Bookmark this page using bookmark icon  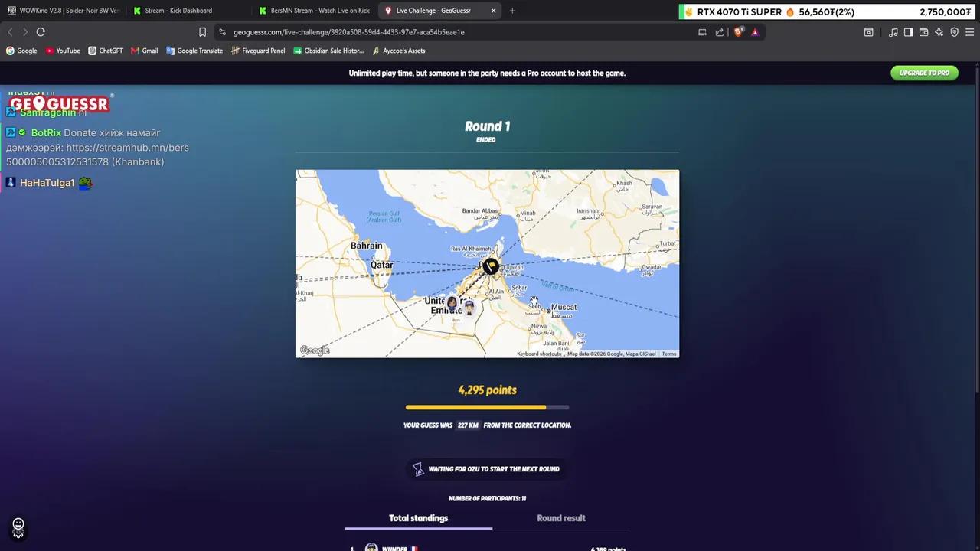[202, 32]
